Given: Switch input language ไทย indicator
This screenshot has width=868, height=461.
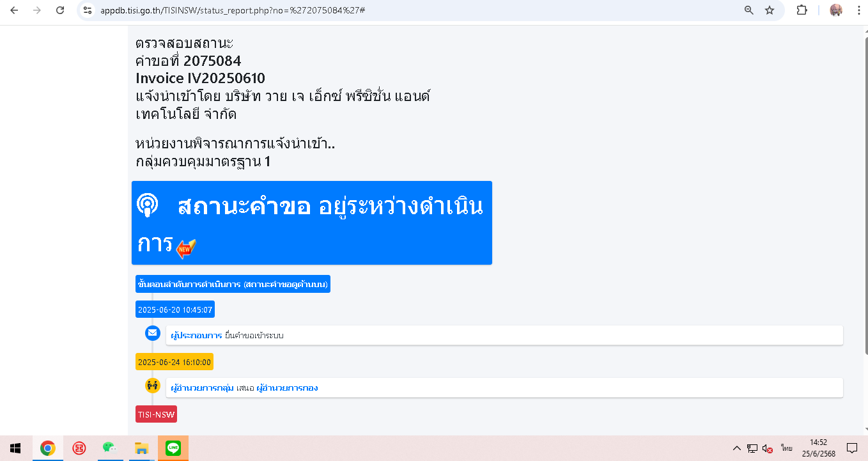Looking at the screenshot, I should click(786, 448).
